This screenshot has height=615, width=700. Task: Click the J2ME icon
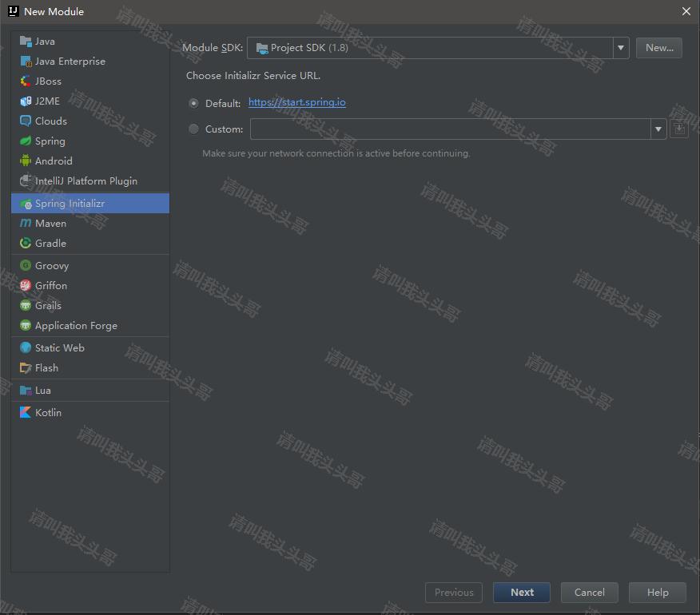click(x=26, y=101)
